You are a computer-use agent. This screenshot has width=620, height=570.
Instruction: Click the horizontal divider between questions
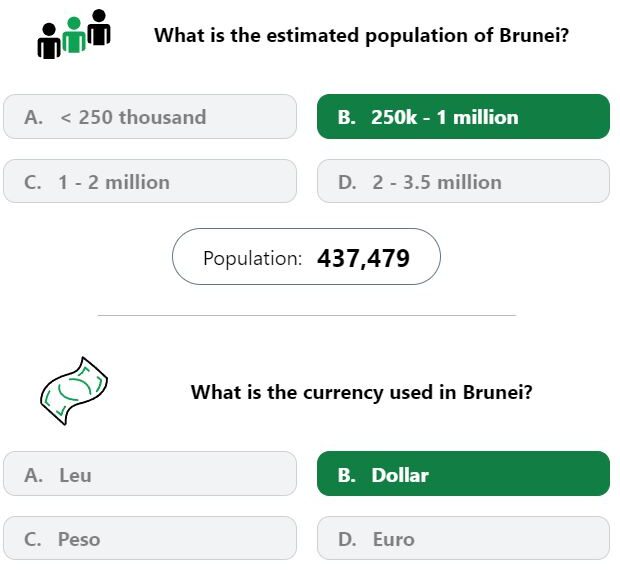(x=307, y=315)
